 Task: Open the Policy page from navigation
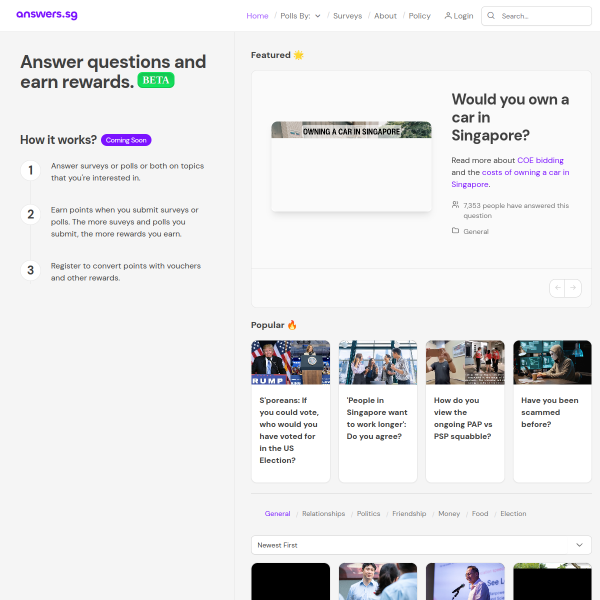[420, 16]
